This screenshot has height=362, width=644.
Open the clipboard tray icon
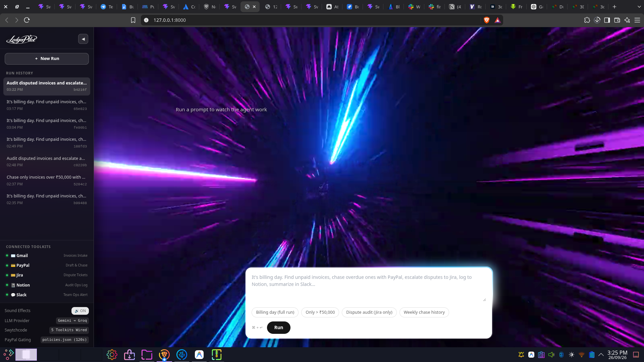[x=541, y=355]
